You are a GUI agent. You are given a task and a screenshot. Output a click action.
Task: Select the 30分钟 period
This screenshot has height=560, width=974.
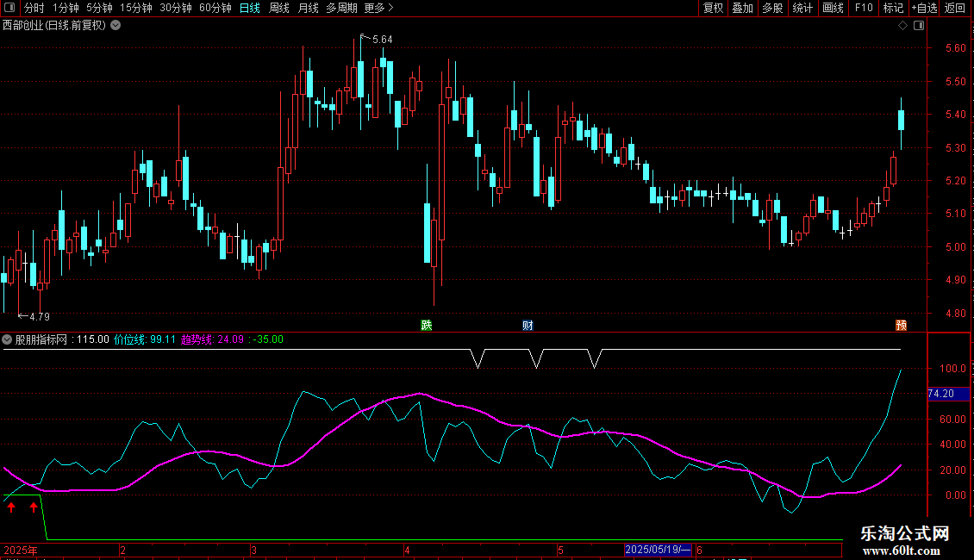[176, 8]
